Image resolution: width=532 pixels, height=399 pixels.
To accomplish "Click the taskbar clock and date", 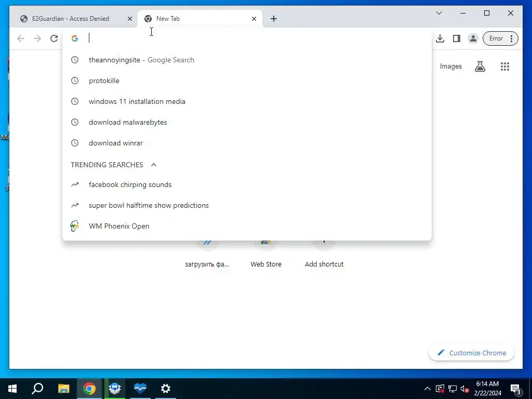I will click(x=487, y=389).
